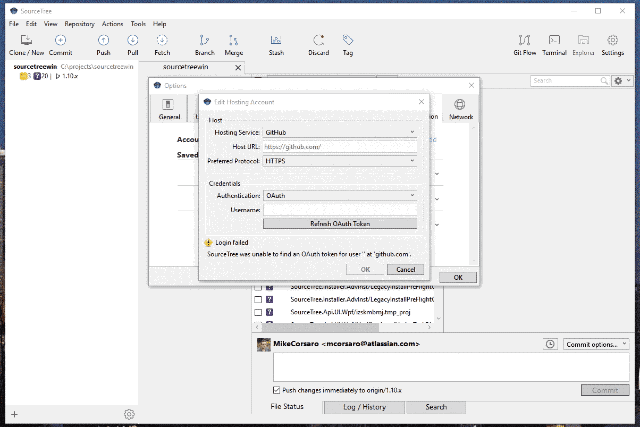Check the box for SourceTree.Api.UI.Wpf file
The image size is (640, 427).
(258, 312)
